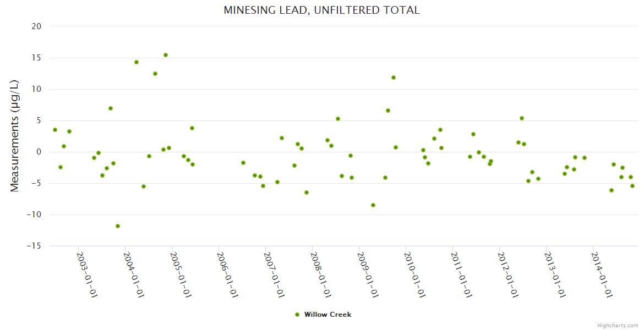
Task: Select the lowest data point near -12
Action: click(x=118, y=226)
